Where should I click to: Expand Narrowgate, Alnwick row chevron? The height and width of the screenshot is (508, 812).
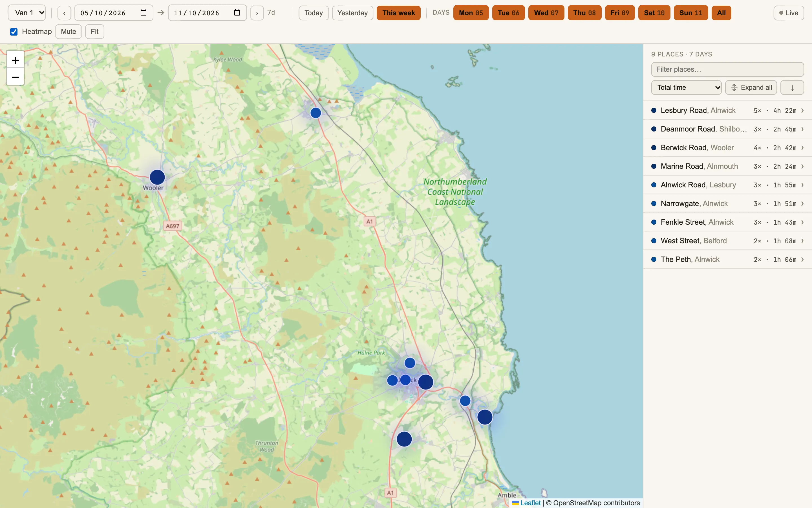[x=802, y=203]
